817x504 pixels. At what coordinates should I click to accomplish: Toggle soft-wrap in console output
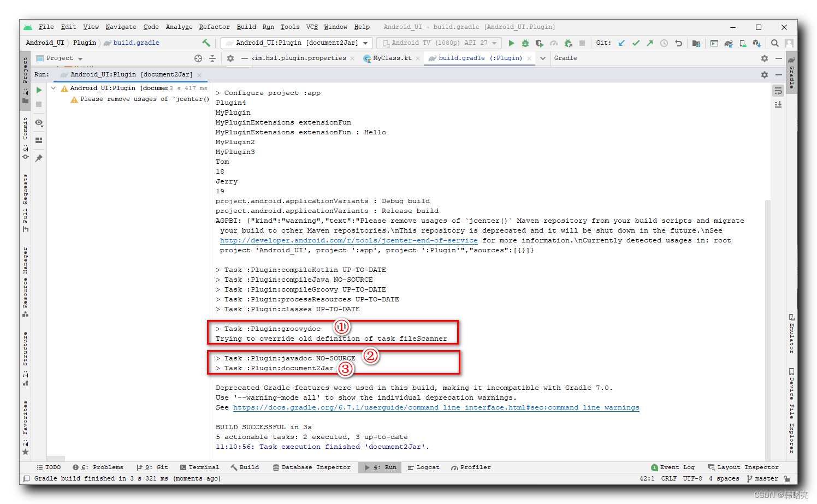tap(778, 91)
